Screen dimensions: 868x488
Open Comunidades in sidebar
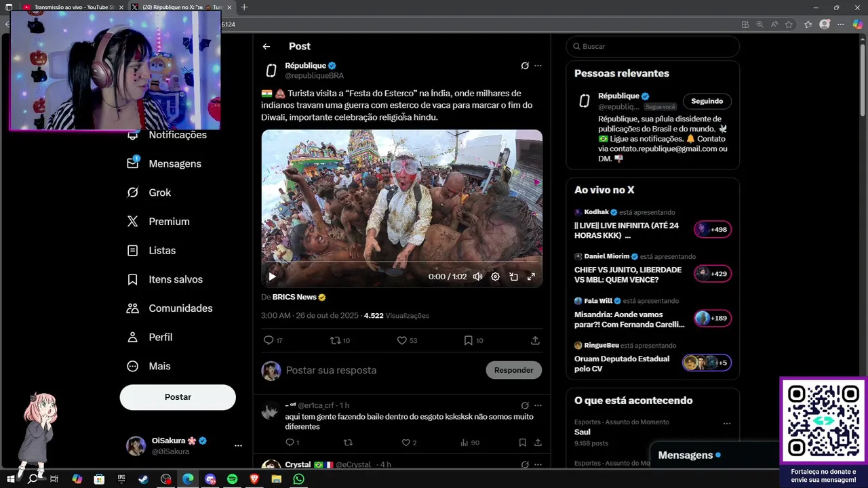point(170,308)
